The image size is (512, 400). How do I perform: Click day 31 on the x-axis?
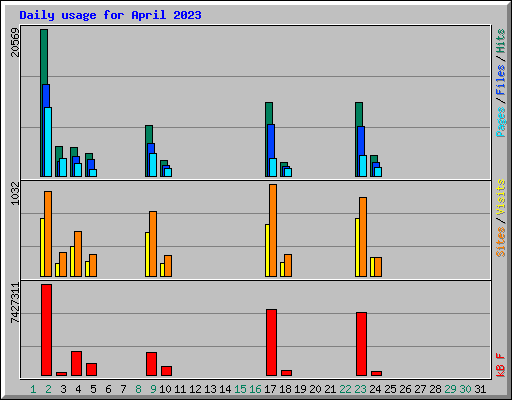[480, 389]
